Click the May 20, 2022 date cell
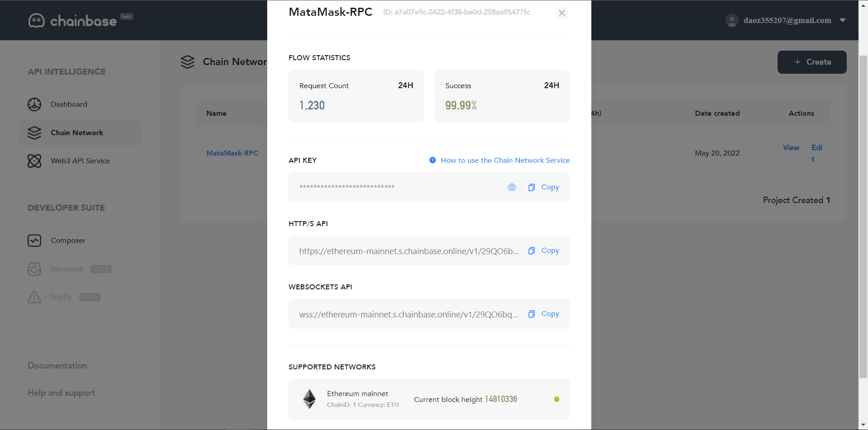Image resolution: width=868 pixels, height=430 pixels. [x=717, y=153]
